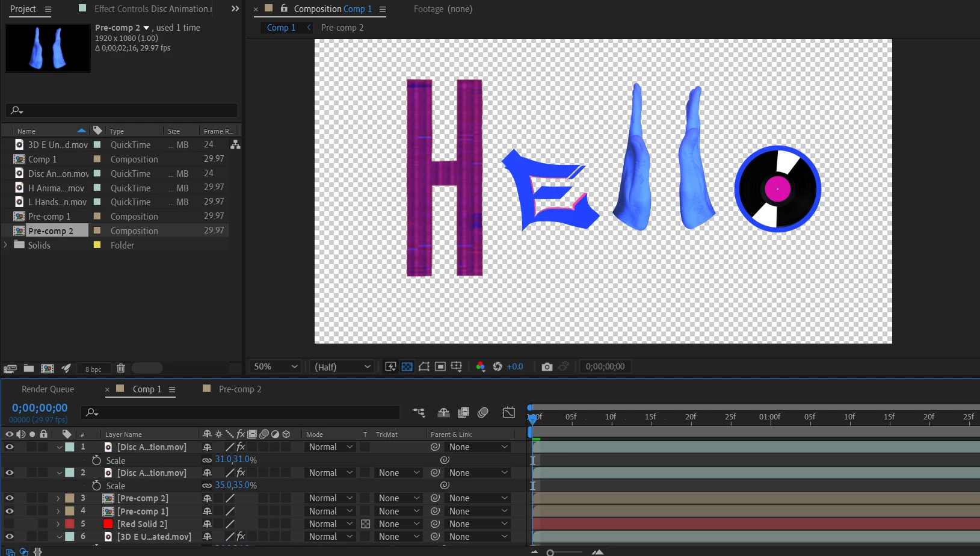The width and height of the screenshot is (980, 556).
Task: Click the 8 bpc color depth button
Action: (93, 369)
